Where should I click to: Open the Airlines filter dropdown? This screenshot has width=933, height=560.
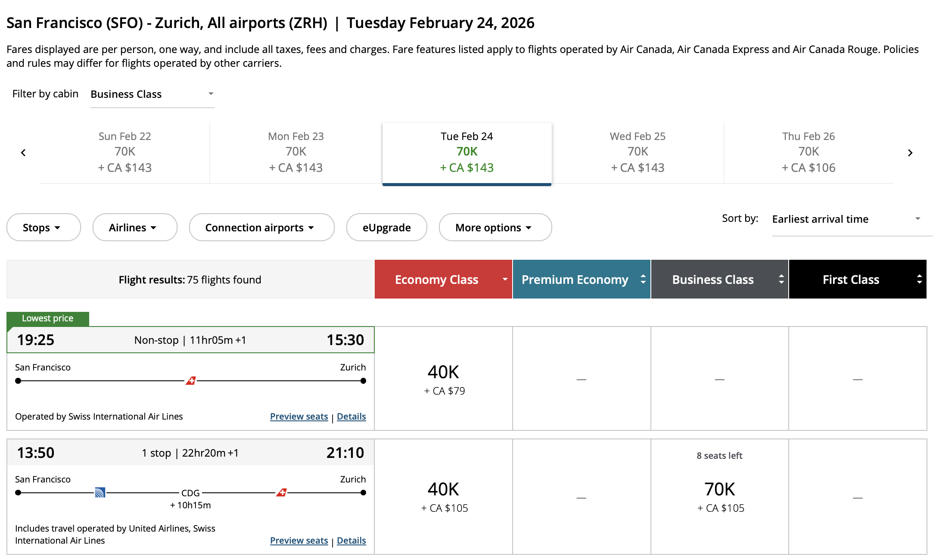point(134,227)
